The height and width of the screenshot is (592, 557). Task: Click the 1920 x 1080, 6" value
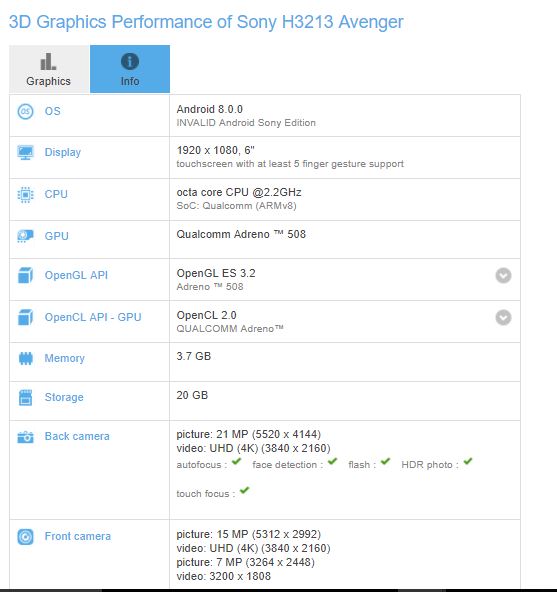click(216, 151)
